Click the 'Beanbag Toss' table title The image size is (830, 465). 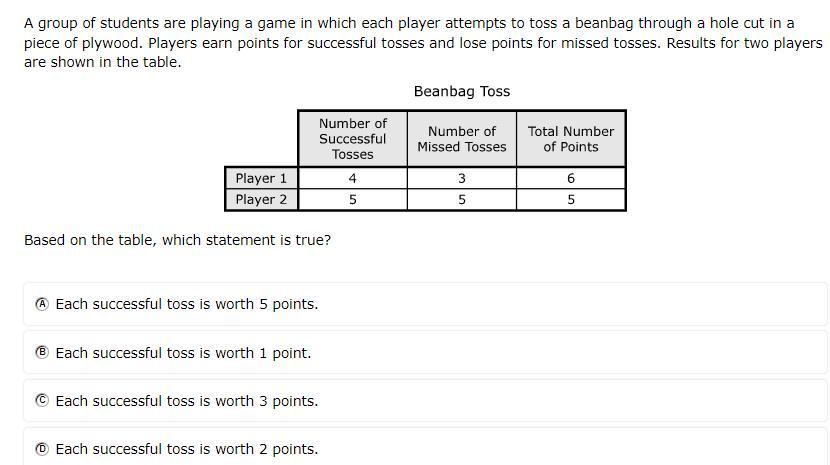tap(462, 92)
